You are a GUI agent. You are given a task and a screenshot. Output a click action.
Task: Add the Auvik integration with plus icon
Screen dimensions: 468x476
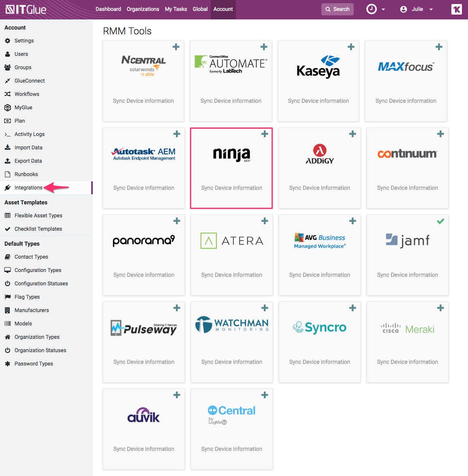tap(177, 395)
